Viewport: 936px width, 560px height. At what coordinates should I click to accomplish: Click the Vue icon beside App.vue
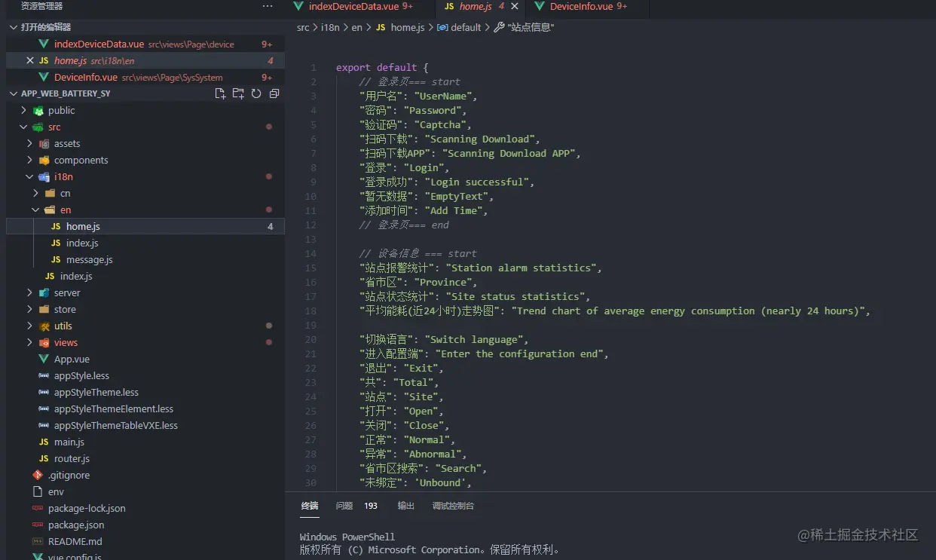(44, 359)
